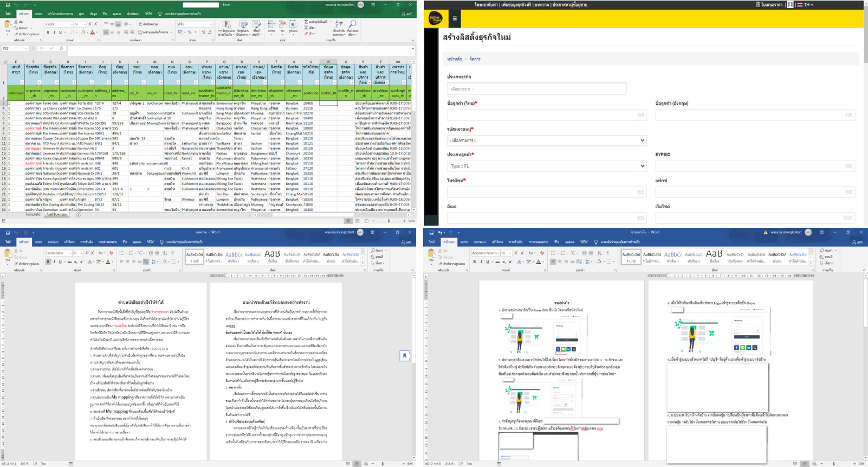868x467 pixels.
Task: Open the ไฟล์ (File) tab in Excel
Action: click(8, 14)
